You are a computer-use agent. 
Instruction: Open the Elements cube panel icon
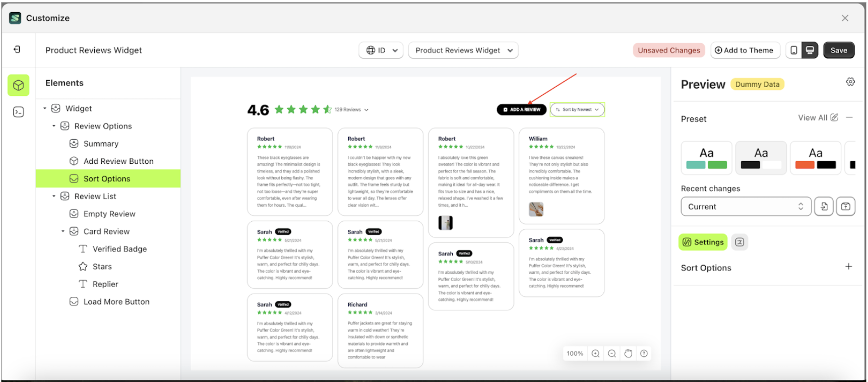click(19, 85)
